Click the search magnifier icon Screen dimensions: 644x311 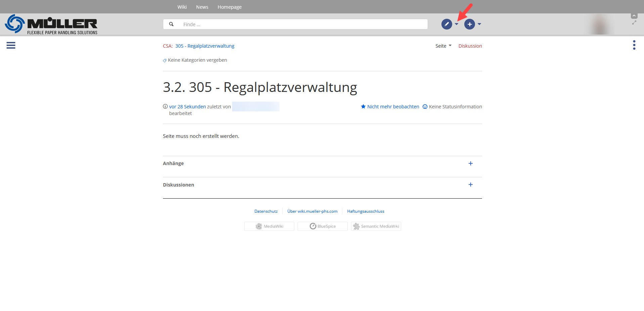pyautogui.click(x=171, y=24)
